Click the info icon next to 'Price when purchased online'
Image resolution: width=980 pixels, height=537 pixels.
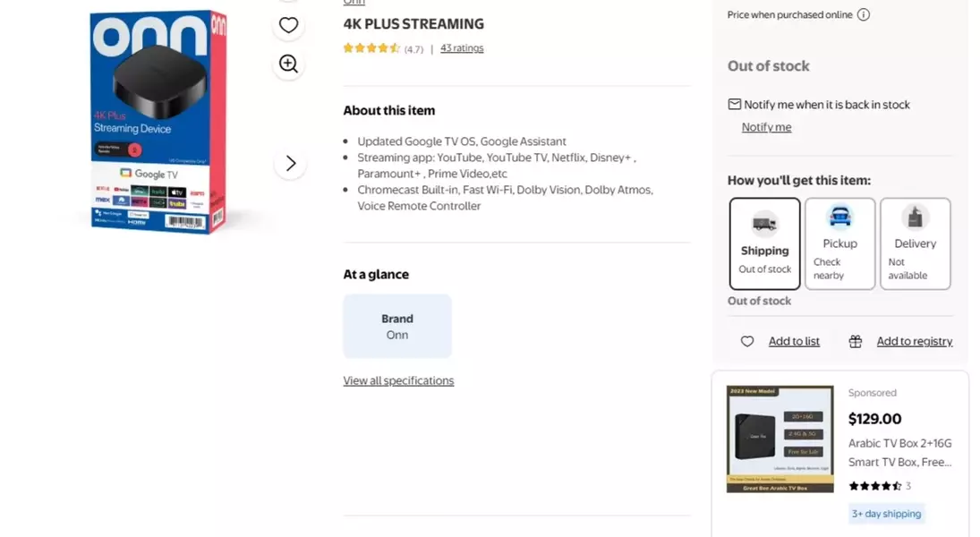click(x=863, y=14)
